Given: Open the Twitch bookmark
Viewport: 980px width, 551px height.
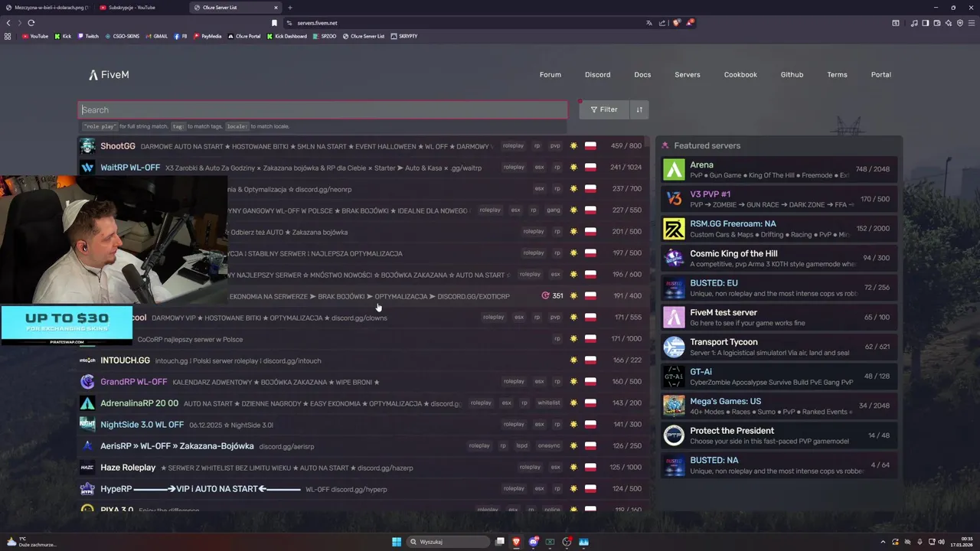Looking at the screenshot, I should pyautogui.click(x=88, y=36).
